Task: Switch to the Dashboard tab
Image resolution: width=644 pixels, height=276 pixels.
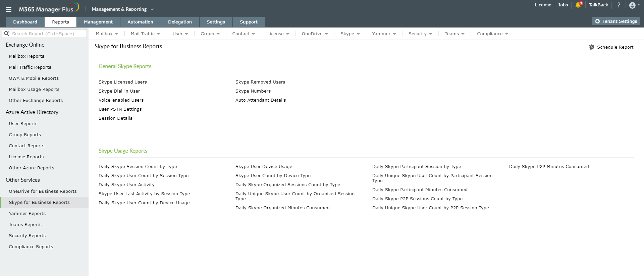Action: 25,22
